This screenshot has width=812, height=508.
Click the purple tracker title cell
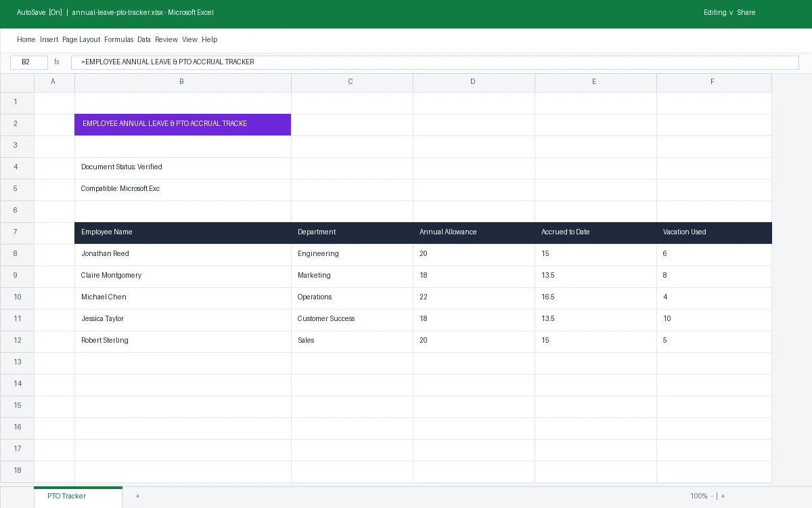pos(183,124)
